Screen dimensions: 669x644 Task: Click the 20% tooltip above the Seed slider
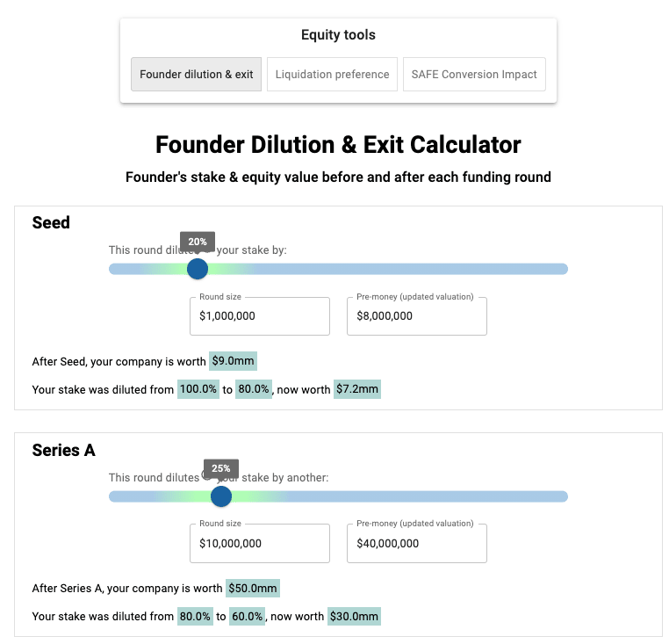(x=198, y=242)
